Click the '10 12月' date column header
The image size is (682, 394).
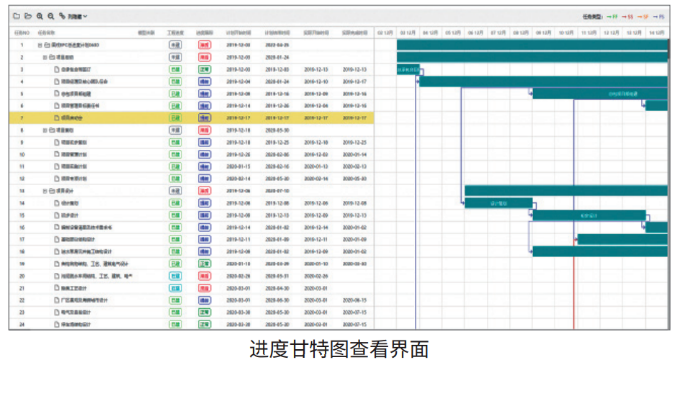[566, 33]
